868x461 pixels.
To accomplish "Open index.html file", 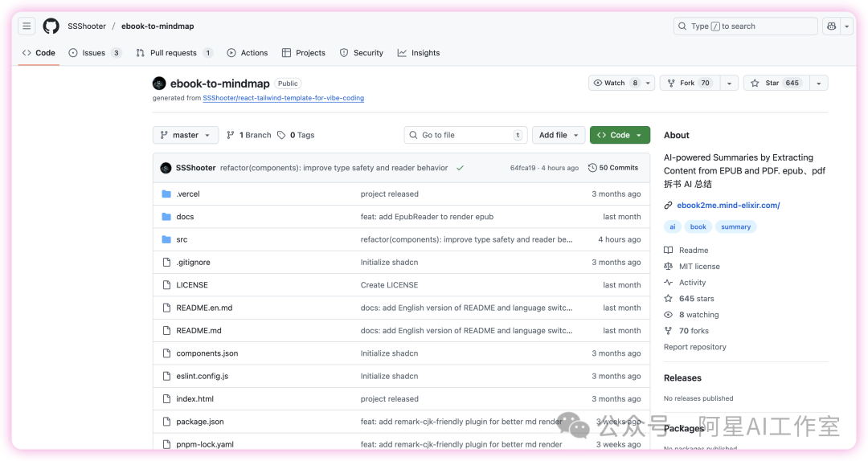I will pyautogui.click(x=194, y=398).
